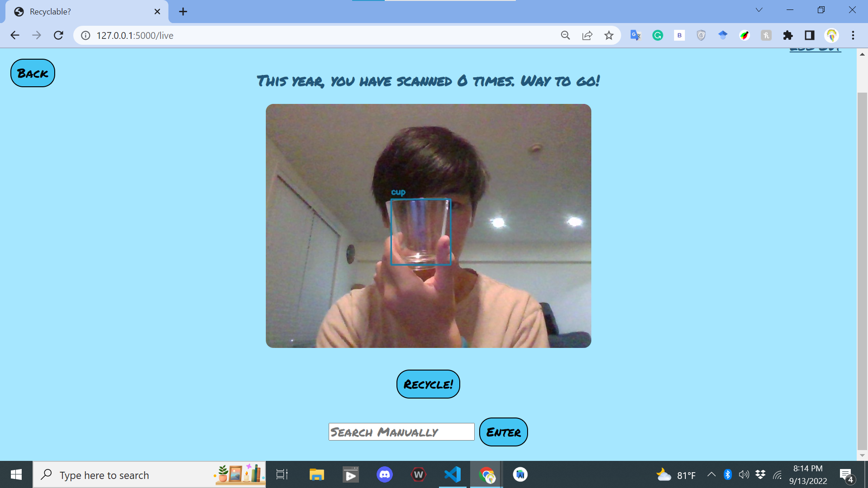
Task: Click the page vertical scrollbar
Action: tap(862, 271)
